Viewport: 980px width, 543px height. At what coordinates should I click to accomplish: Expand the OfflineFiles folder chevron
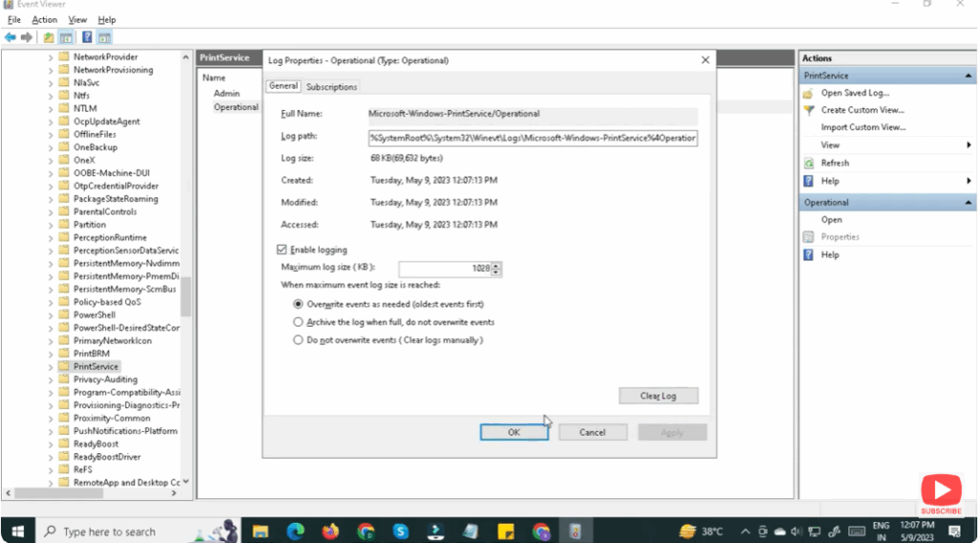(50, 134)
